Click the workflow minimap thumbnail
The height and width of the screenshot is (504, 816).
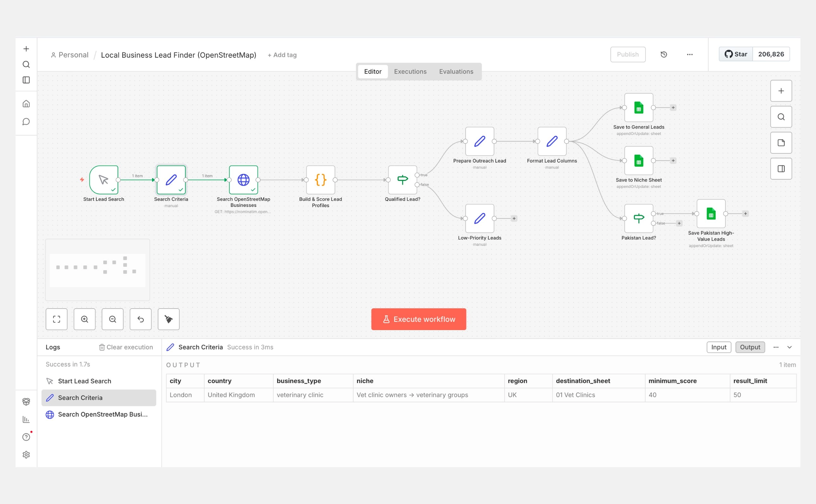pyautogui.click(x=97, y=270)
